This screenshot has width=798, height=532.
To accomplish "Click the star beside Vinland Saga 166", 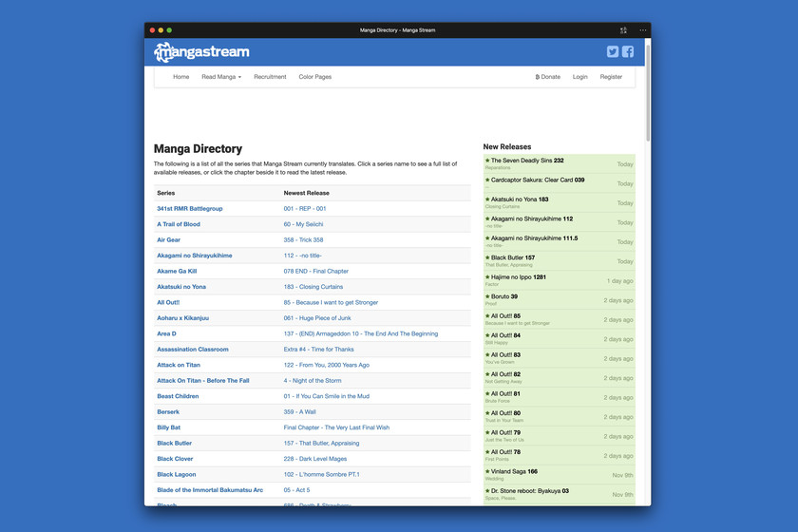I will [x=487, y=471].
